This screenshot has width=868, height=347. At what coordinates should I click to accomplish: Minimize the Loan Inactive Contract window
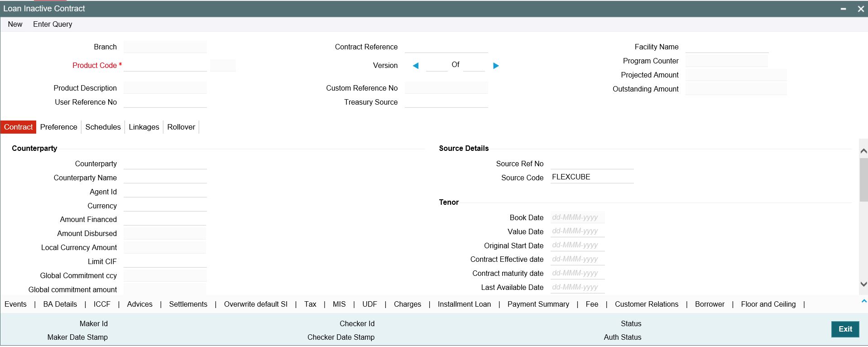(844, 9)
